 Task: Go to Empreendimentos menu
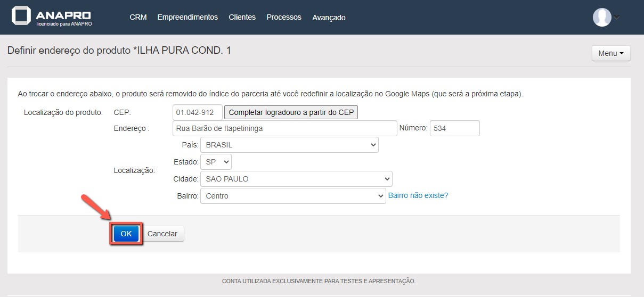[x=188, y=17]
